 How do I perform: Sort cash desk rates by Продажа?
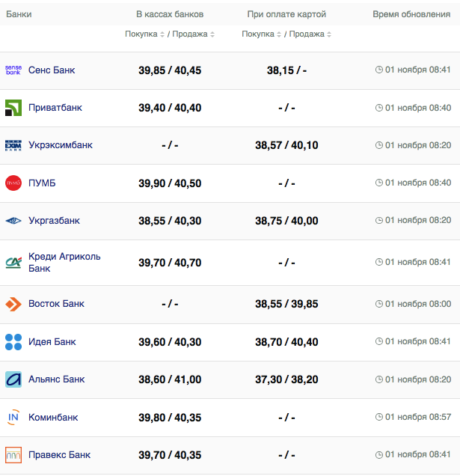pos(193,34)
